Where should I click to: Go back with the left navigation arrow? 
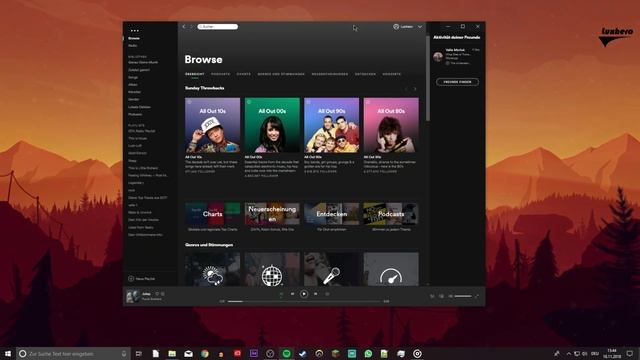click(x=184, y=27)
